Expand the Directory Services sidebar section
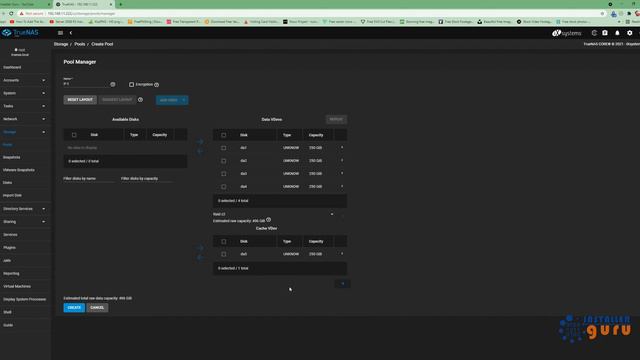Screen dimensions: 640x360 tap(24, 209)
